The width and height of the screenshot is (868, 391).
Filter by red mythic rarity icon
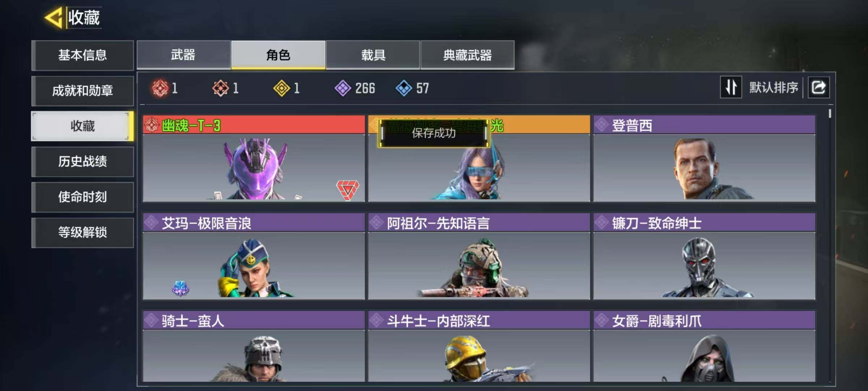(160, 88)
